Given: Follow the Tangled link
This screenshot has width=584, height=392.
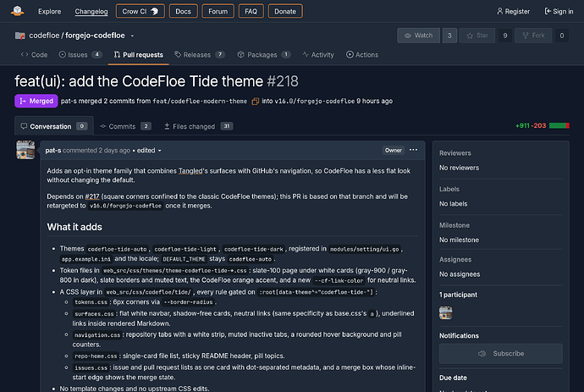Looking at the screenshot, I should pyautogui.click(x=190, y=171).
